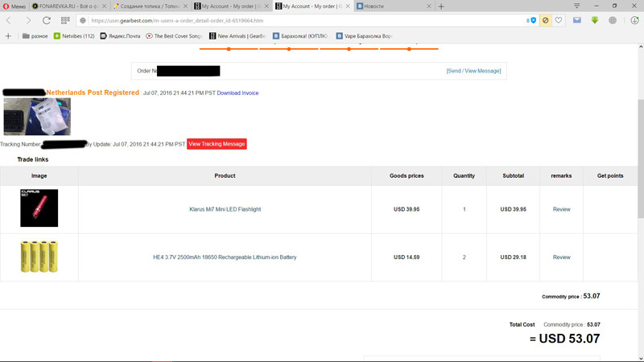Open the Speed Dial grid icon
The image size is (644, 362).
coord(65,21)
